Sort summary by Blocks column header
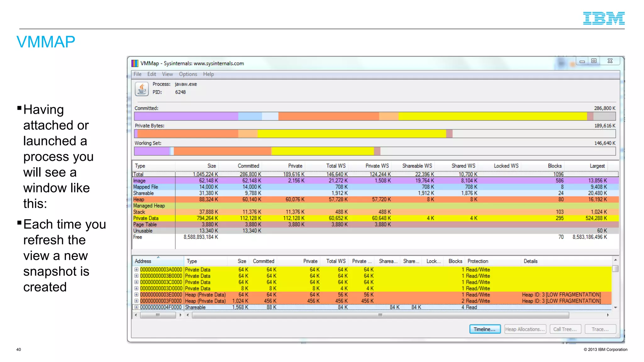Screen dimensions: 644x362 (x=542, y=166)
